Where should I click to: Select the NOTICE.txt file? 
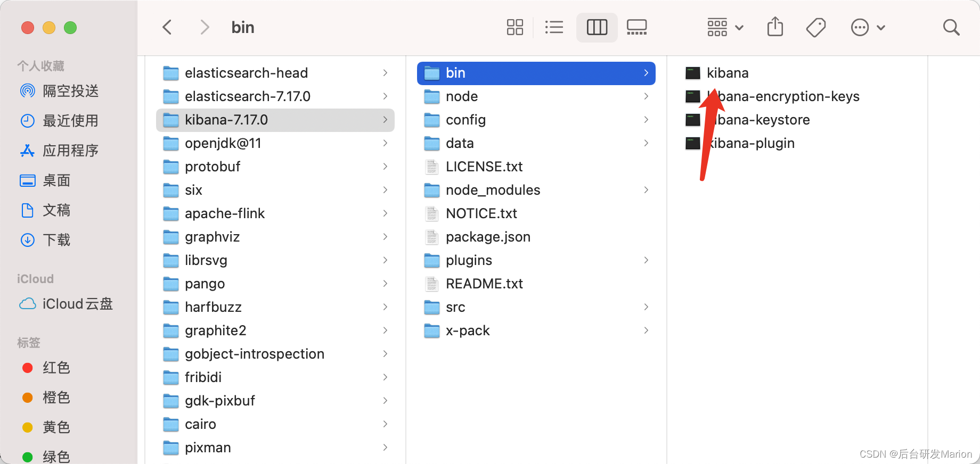536,213
